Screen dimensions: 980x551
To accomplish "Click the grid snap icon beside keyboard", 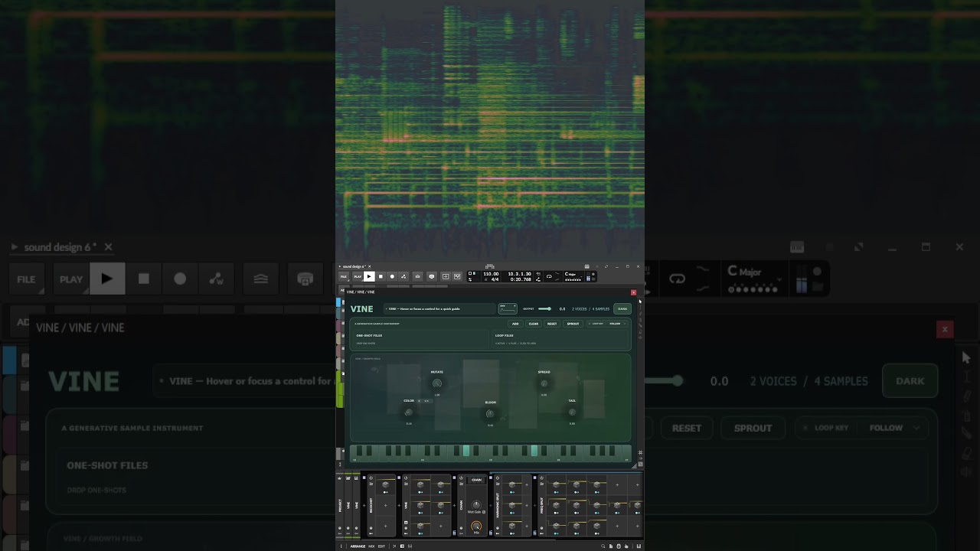I will 640,453.
